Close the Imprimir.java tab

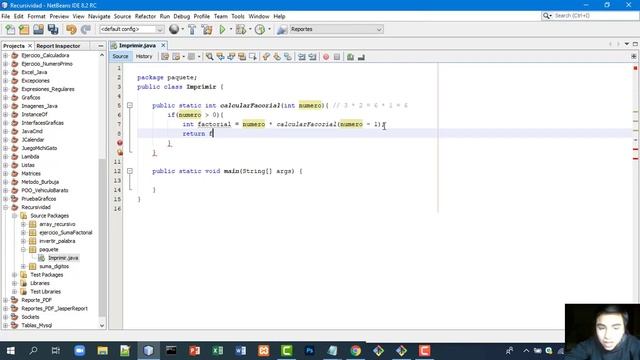point(163,45)
